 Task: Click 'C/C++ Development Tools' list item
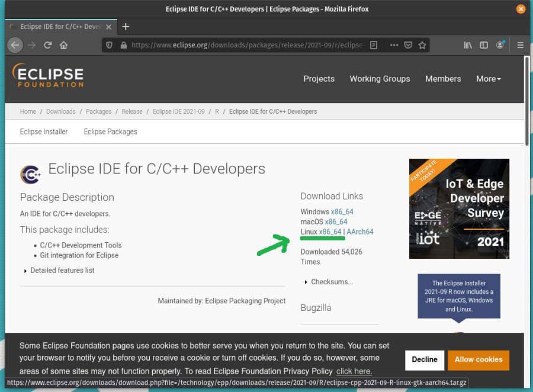coord(81,246)
